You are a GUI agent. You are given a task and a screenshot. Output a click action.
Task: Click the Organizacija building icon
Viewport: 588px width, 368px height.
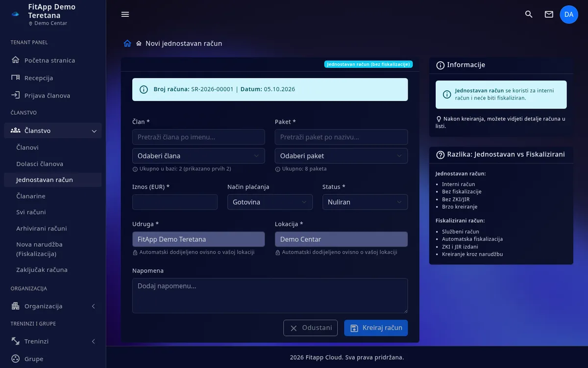15,306
